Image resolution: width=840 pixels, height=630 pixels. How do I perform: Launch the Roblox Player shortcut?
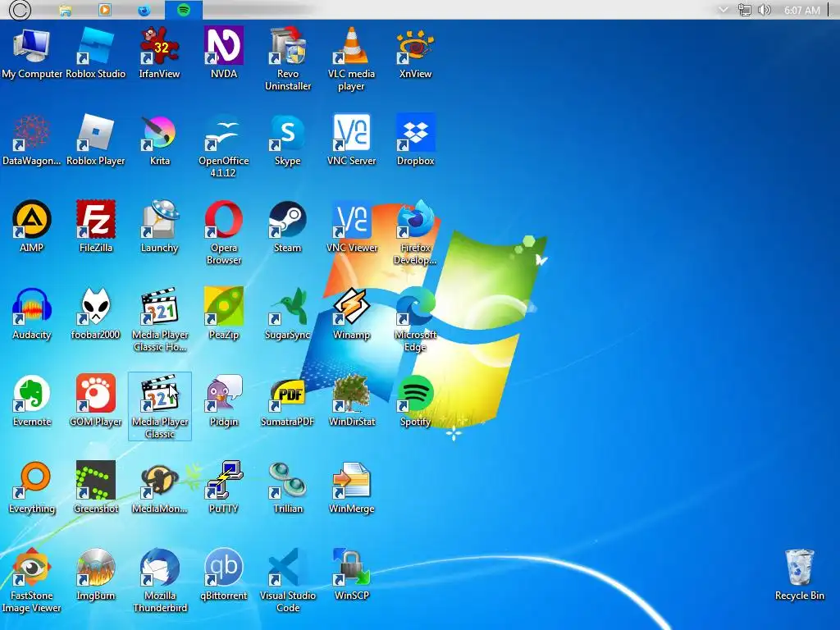[x=95, y=139]
